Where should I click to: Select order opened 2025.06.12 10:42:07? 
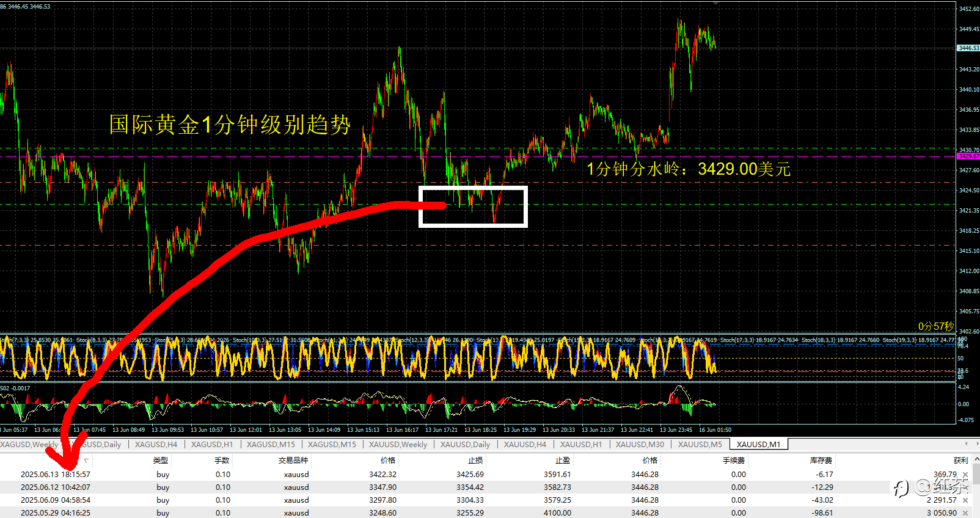(x=56, y=487)
